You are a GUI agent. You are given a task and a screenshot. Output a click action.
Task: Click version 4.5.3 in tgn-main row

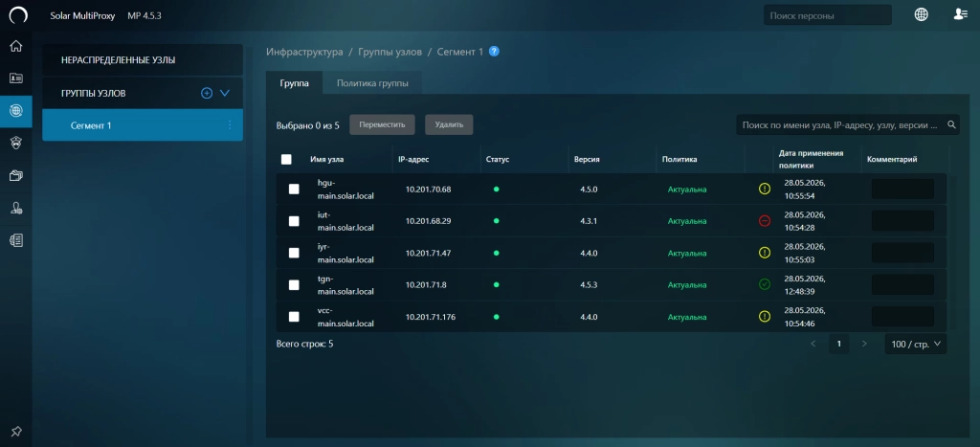pyautogui.click(x=589, y=284)
